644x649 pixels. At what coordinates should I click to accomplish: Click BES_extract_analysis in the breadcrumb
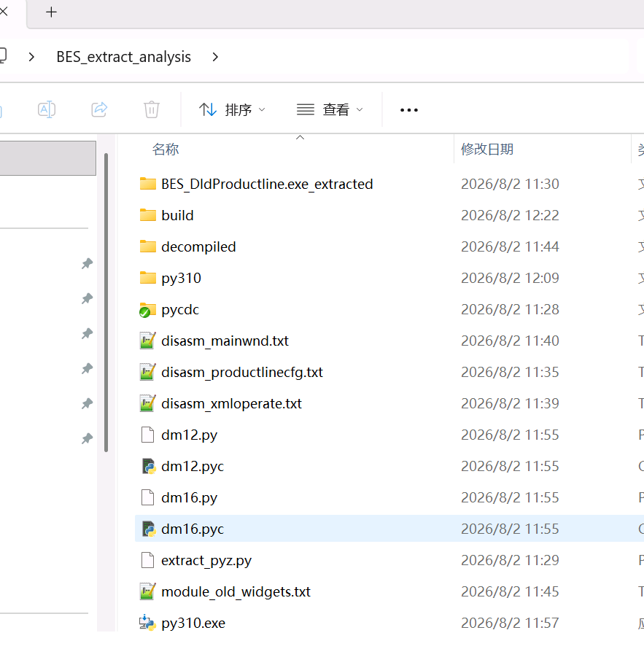tap(124, 57)
